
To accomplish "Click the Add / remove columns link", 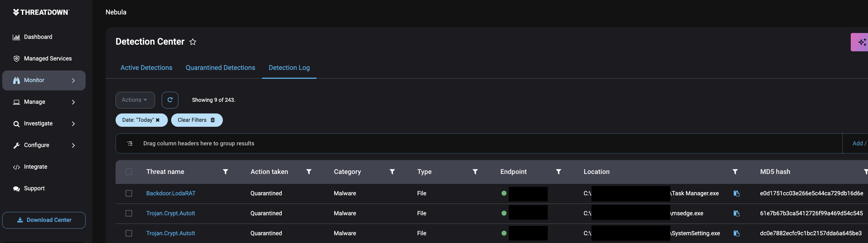I will [x=860, y=143].
